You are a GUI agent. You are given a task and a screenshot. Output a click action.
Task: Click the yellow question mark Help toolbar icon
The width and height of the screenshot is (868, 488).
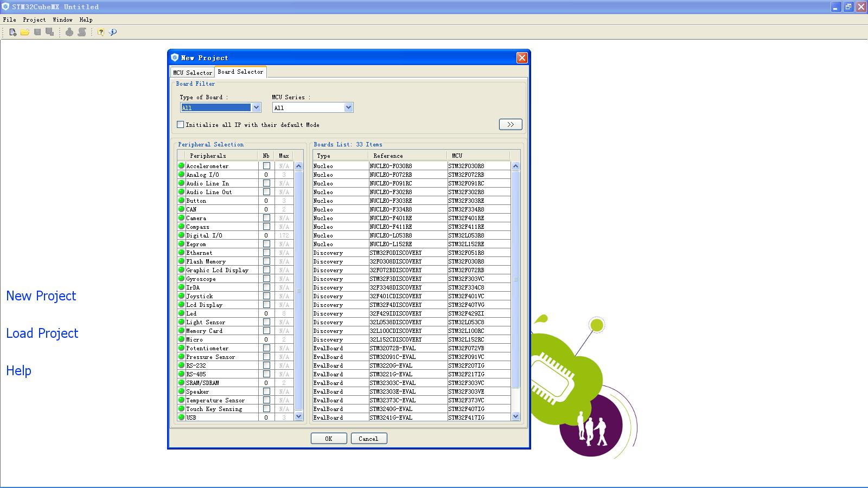(101, 32)
